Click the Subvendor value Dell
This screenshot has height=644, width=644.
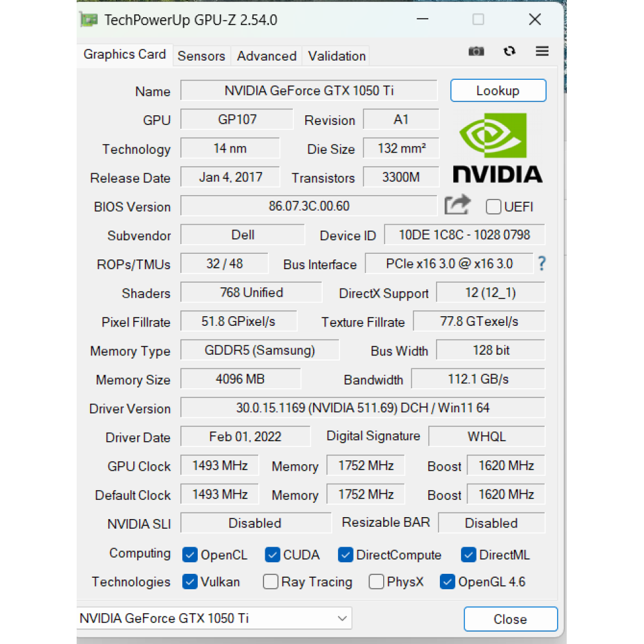tap(243, 235)
